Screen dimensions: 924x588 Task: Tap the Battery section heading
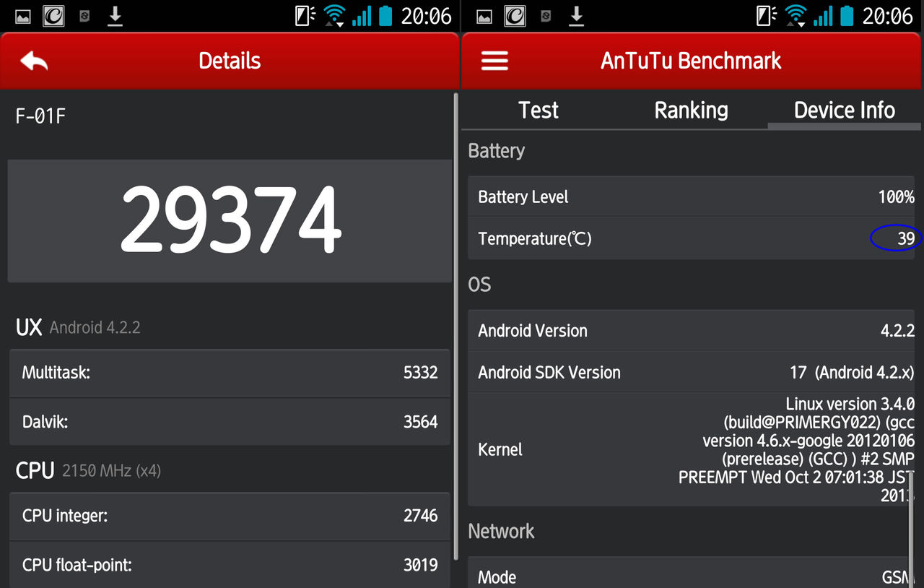point(497,151)
